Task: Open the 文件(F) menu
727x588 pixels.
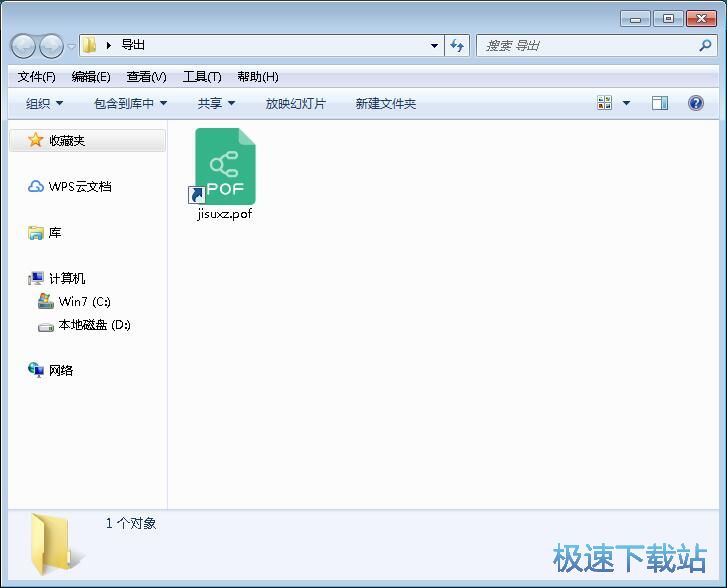Action: click(37, 77)
